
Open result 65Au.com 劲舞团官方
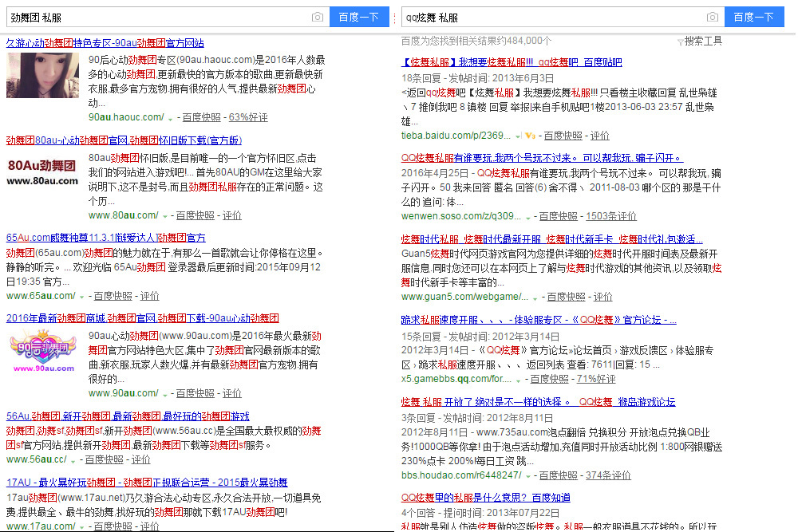(x=106, y=238)
